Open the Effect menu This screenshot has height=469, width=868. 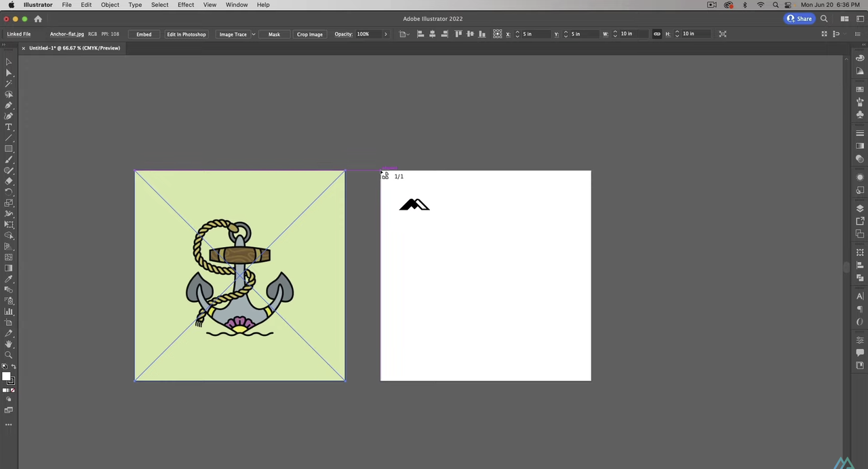coord(186,5)
